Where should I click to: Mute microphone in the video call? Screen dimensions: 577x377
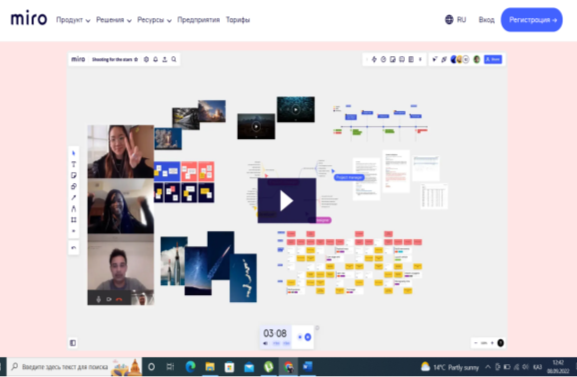pyautogui.click(x=99, y=299)
